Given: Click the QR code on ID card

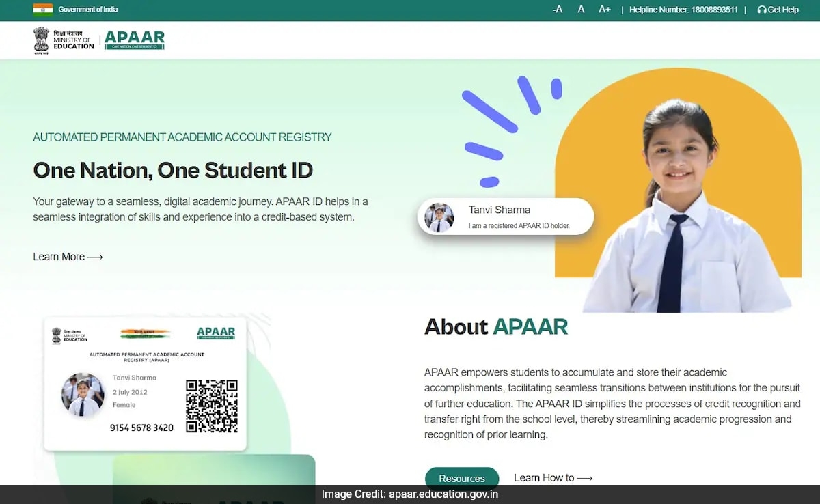Looking at the screenshot, I should (212, 406).
